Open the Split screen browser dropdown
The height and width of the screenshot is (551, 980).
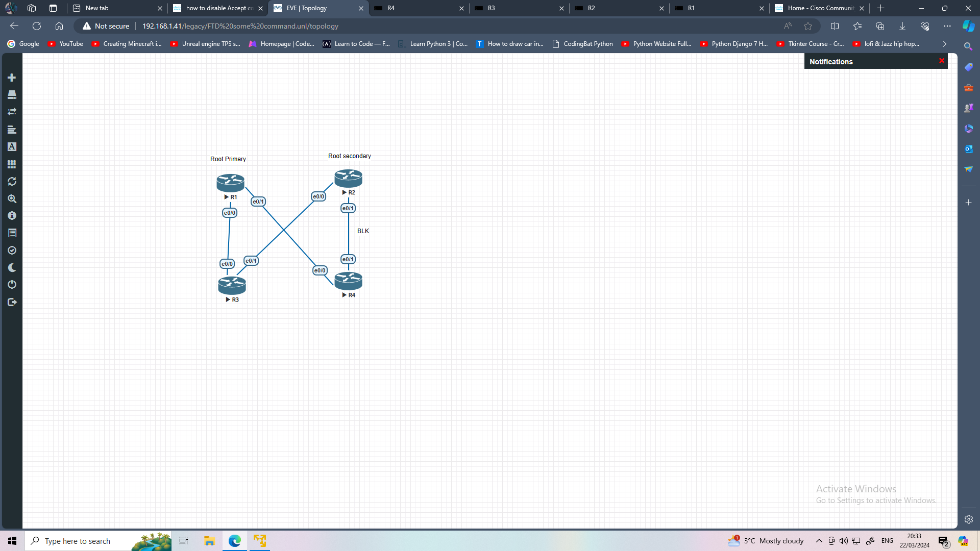[835, 26]
